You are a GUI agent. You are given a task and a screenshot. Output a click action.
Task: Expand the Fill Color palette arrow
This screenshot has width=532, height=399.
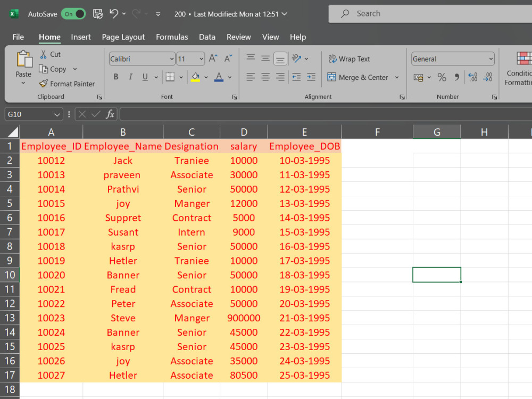[206, 77]
